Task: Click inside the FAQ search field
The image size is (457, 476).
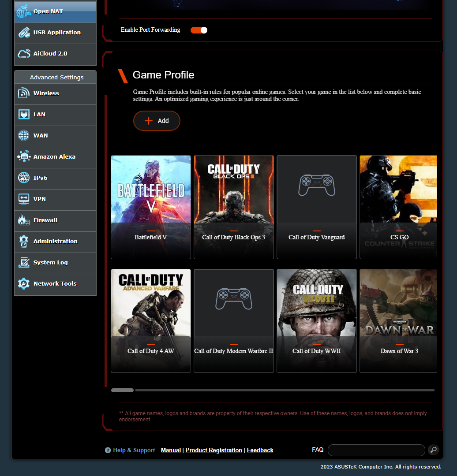Action: click(376, 450)
